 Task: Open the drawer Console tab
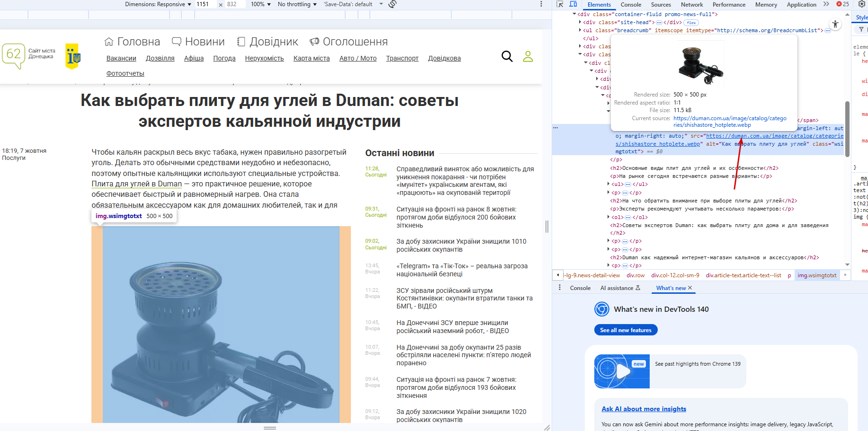click(x=580, y=288)
